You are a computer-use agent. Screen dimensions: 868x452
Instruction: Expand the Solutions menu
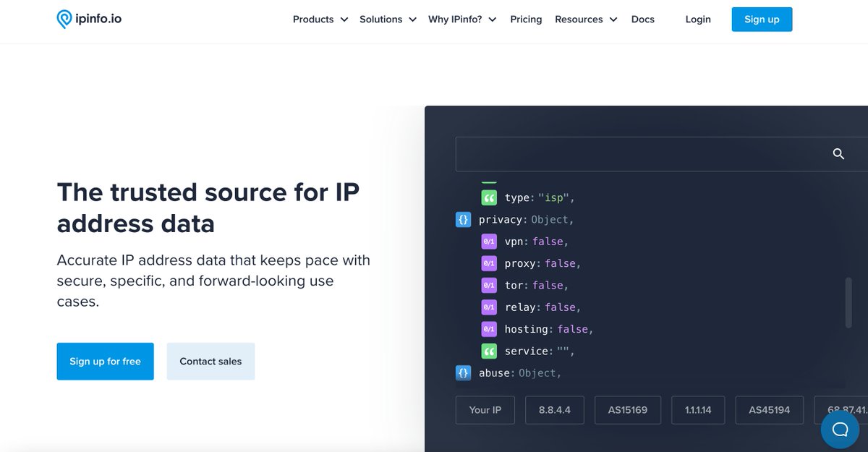coord(388,20)
